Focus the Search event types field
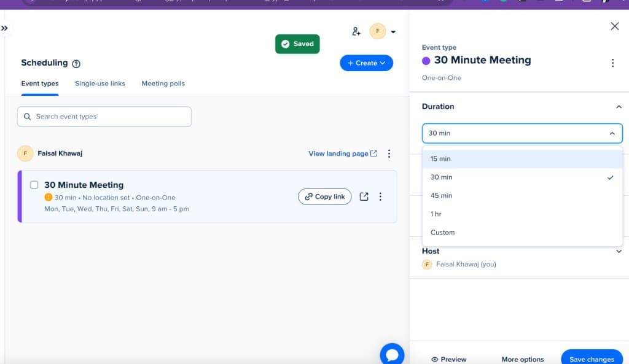Viewport: 629px width, 364px height. pos(104,117)
